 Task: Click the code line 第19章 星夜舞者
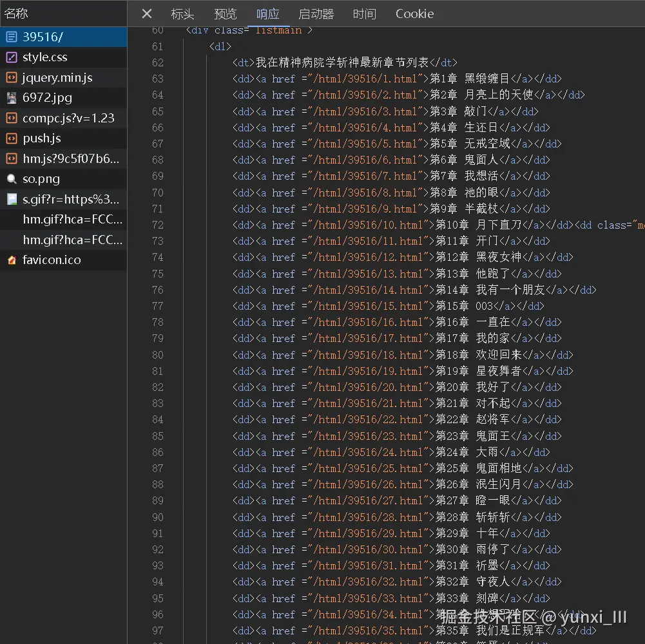(x=403, y=371)
